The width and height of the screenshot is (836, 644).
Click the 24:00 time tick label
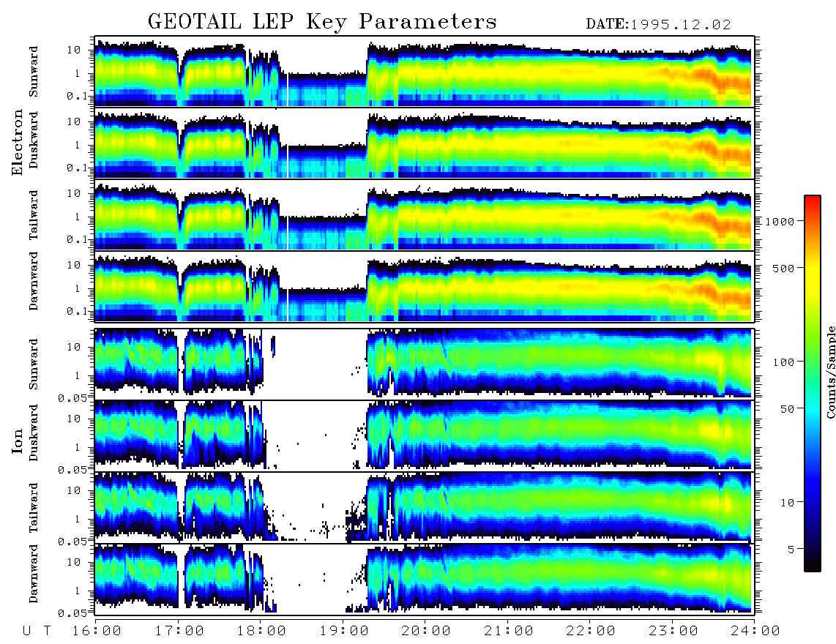(x=755, y=631)
